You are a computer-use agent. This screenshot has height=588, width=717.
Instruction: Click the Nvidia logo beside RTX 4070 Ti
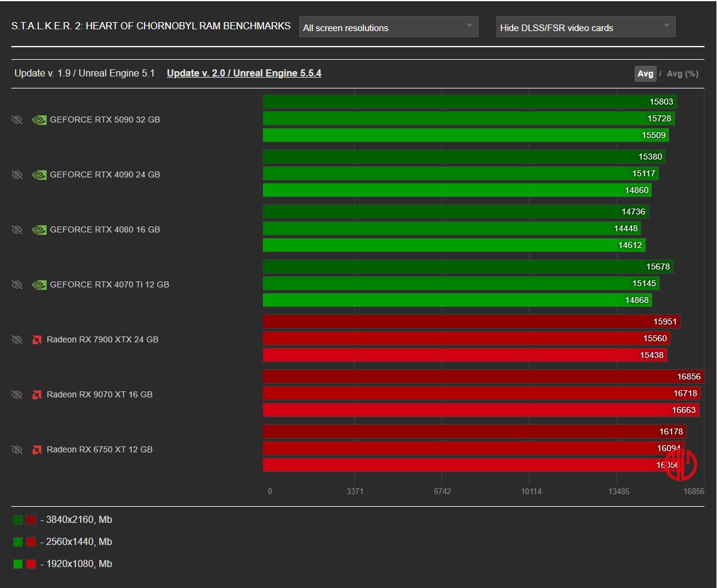click(x=39, y=284)
